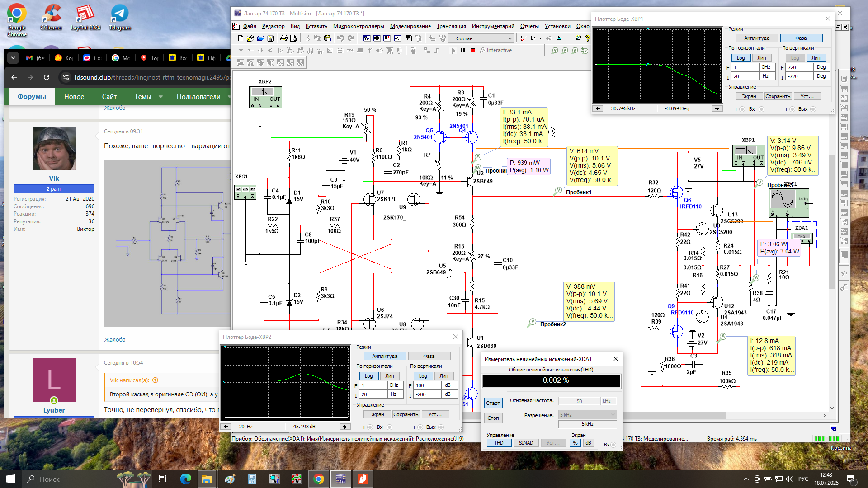This screenshot has width=868, height=488.
Task: Place a current probe from toolbar
Action: coord(565,51)
